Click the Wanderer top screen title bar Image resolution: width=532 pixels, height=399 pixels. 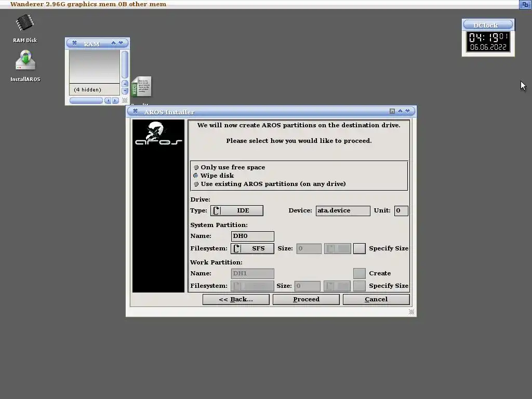pos(259,4)
